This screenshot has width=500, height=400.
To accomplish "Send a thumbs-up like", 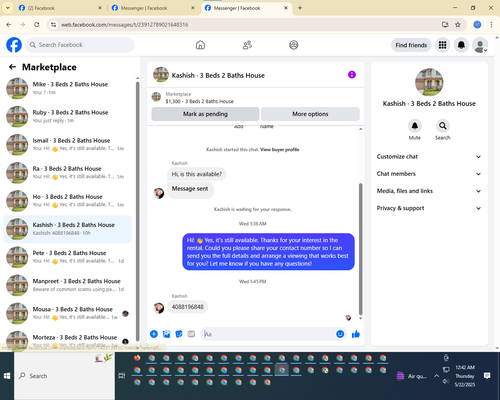I will coord(356,334).
